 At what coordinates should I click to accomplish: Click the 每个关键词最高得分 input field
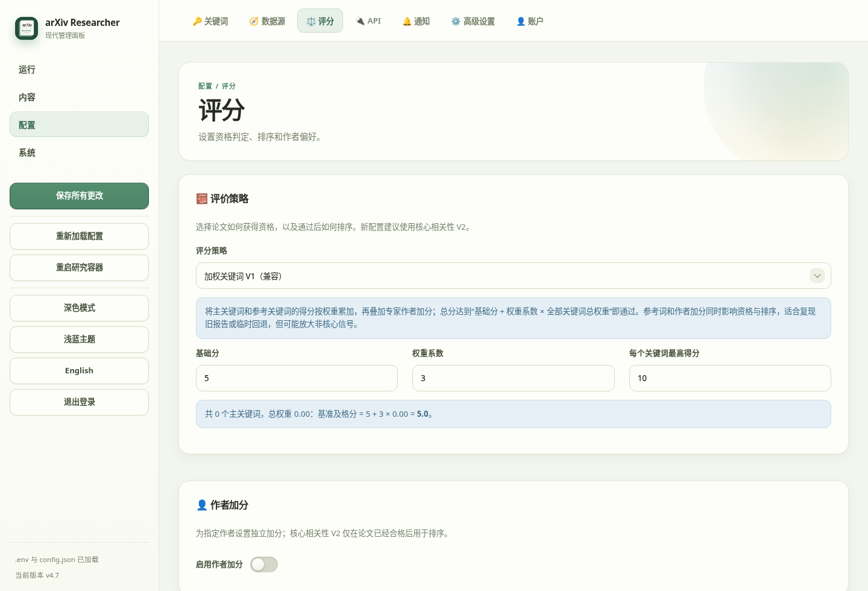tap(730, 378)
